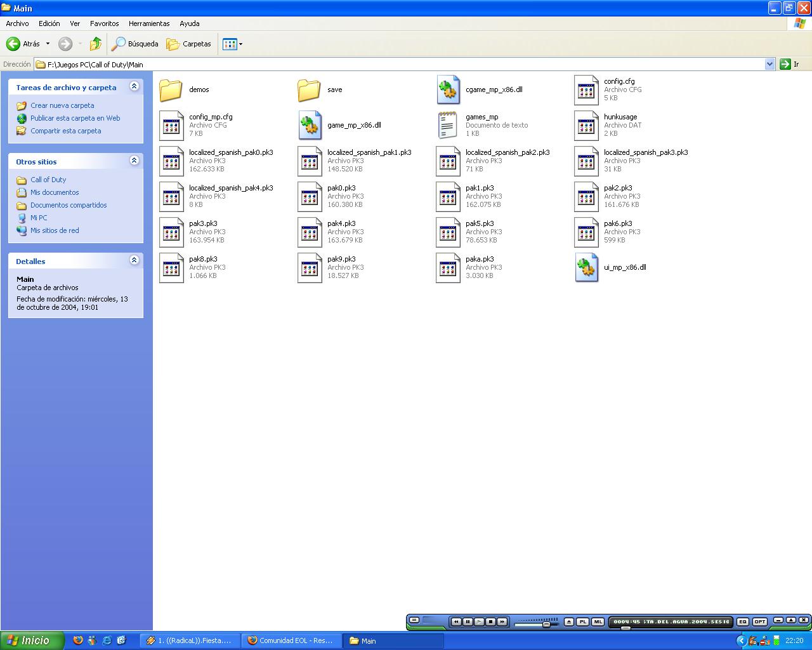Image resolution: width=812 pixels, height=650 pixels.
Task: Open the Inicio start menu
Action: pos(32,640)
